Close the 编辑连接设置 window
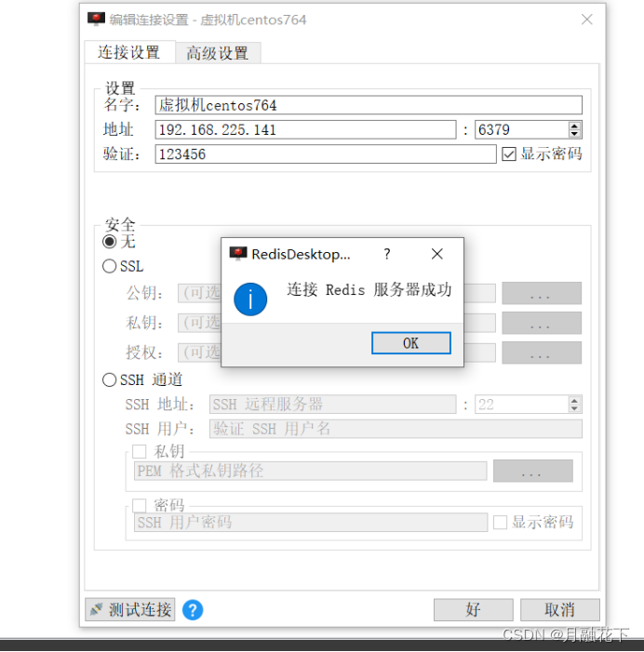Viewport: 644px width, 652px height. (587, 20)
